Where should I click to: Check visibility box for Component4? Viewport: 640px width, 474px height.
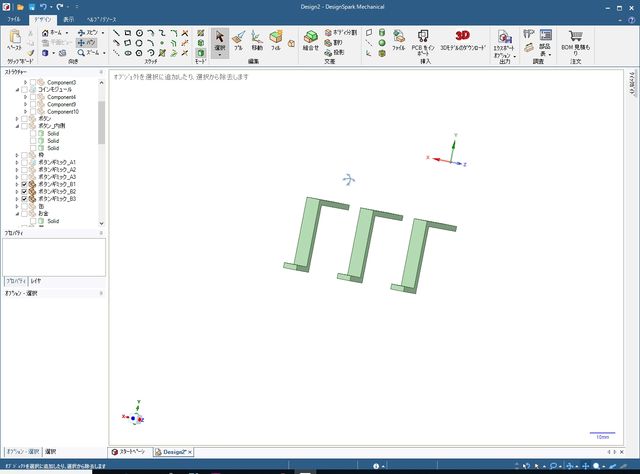point(33,97)
